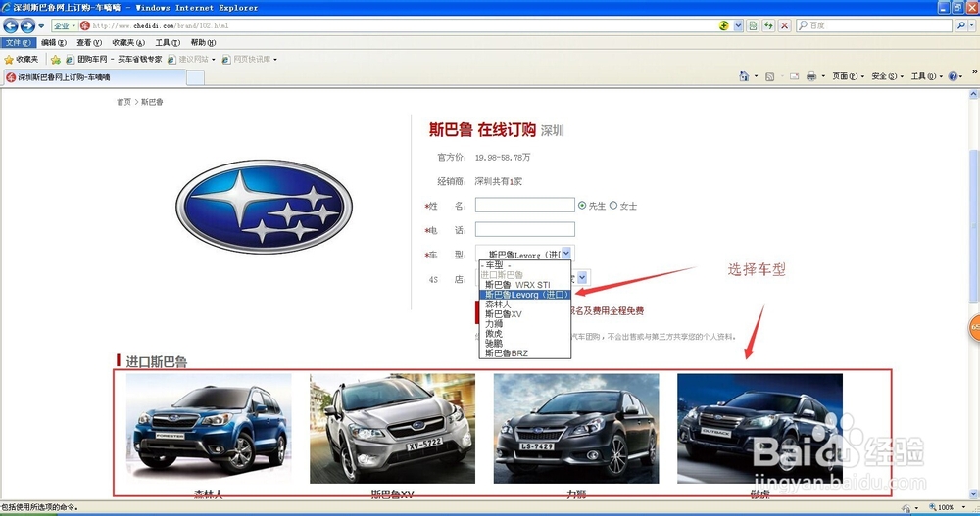The height and width of the screenshot is (516, 980).
Task: Click the add to favorites bar star icon
Action: click(56, 60)
